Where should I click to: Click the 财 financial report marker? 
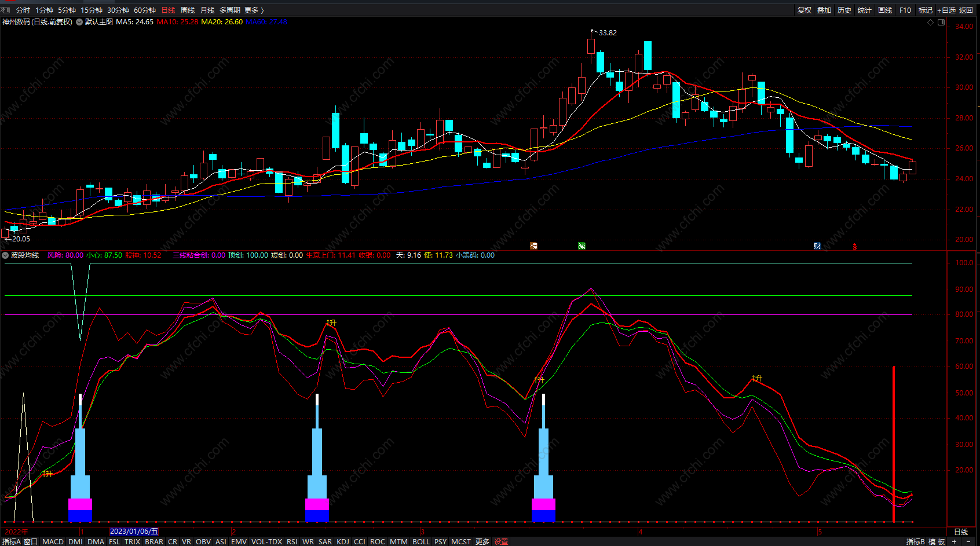(x=817, y=246)
